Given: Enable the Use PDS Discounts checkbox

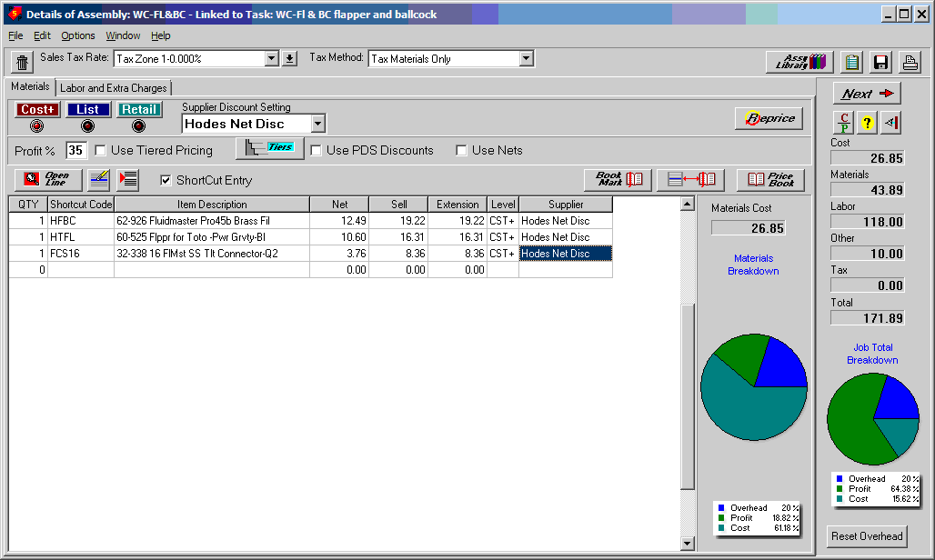Looking at the screenshot, I should coord(316,150).
